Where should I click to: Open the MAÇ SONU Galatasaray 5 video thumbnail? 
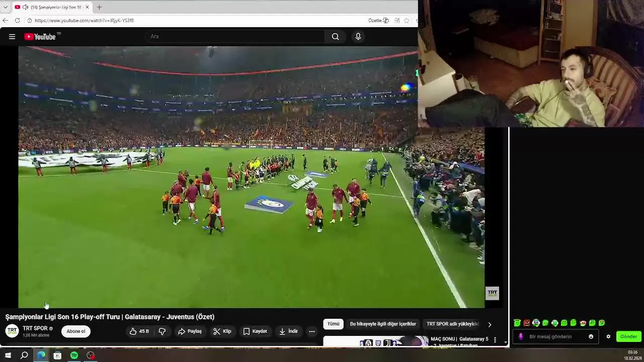coord(376,341)
